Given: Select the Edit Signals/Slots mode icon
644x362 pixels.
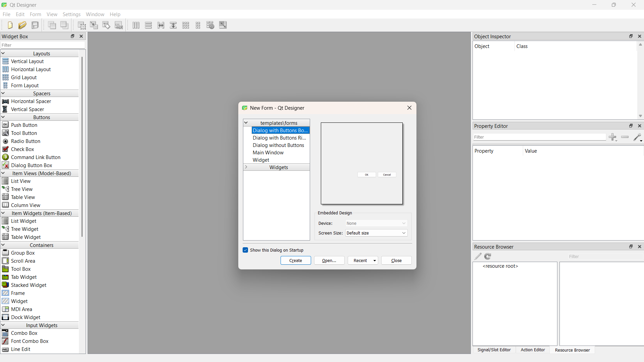Looking at the screenshot, I should point(94,25).
